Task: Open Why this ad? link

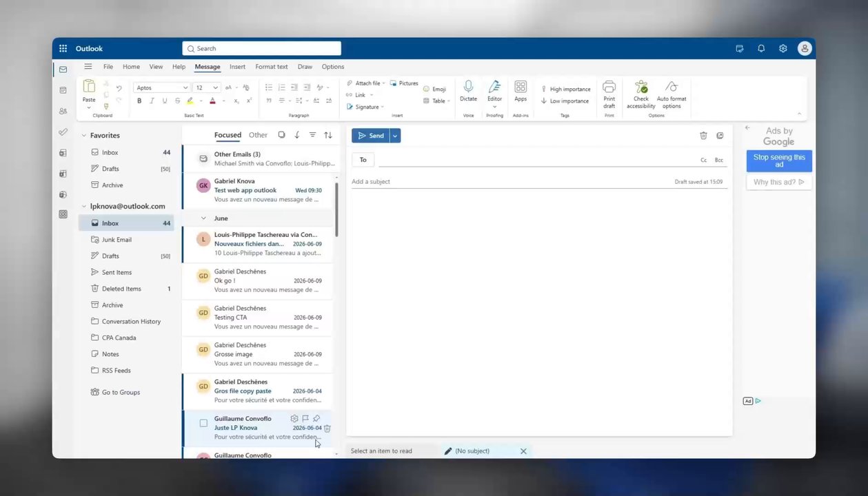Action: click(x=779, y=183)
